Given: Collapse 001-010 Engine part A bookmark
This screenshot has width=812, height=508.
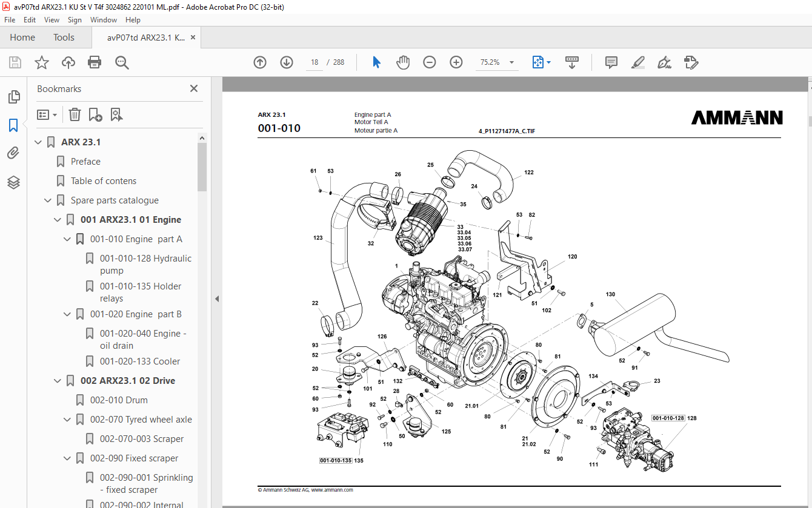Looking at the screenshot, I should [67, 239].
